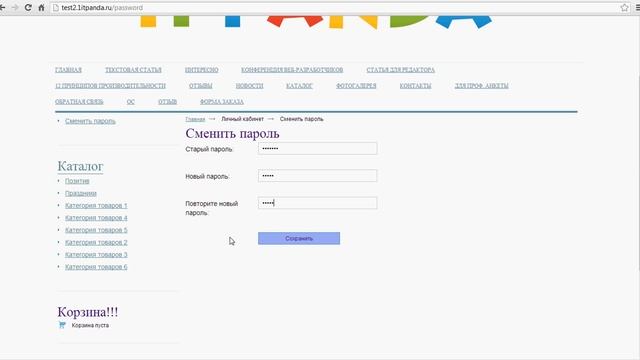The width and height of the screenshot is (640, 360).
Task: Open 12 ПРИНЦИПОВ ПРОИЗВОДИТЕЛЬНОСТИ menu item
Action: point(110,86)
